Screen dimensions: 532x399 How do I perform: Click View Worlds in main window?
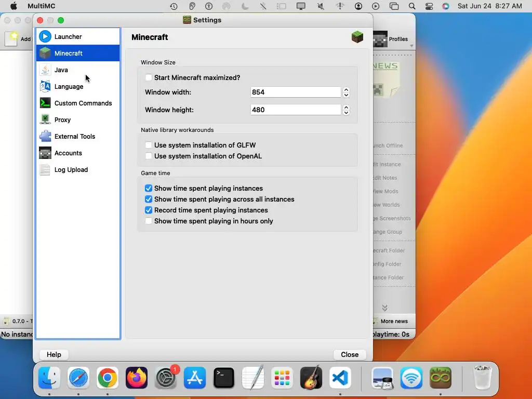386,205
